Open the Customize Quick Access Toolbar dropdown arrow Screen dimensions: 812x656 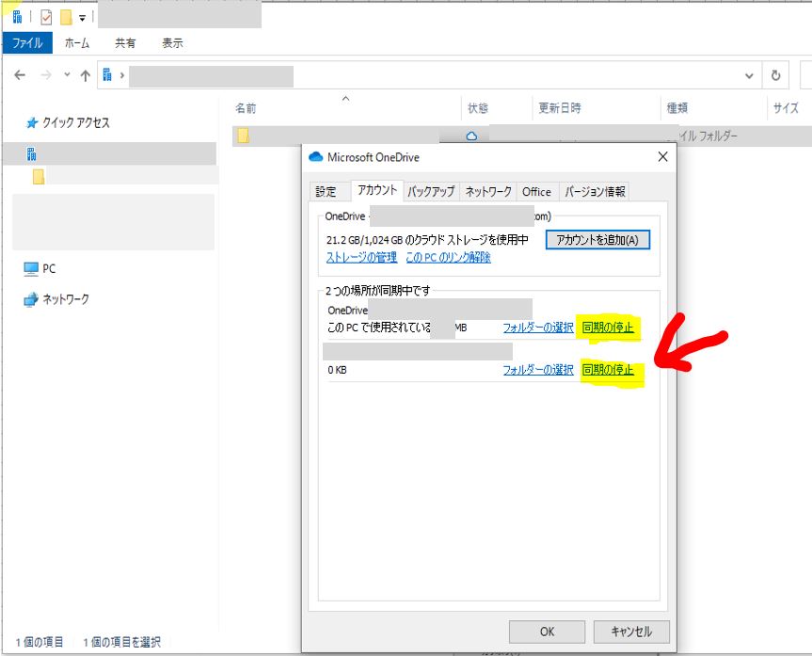point(83,18)
